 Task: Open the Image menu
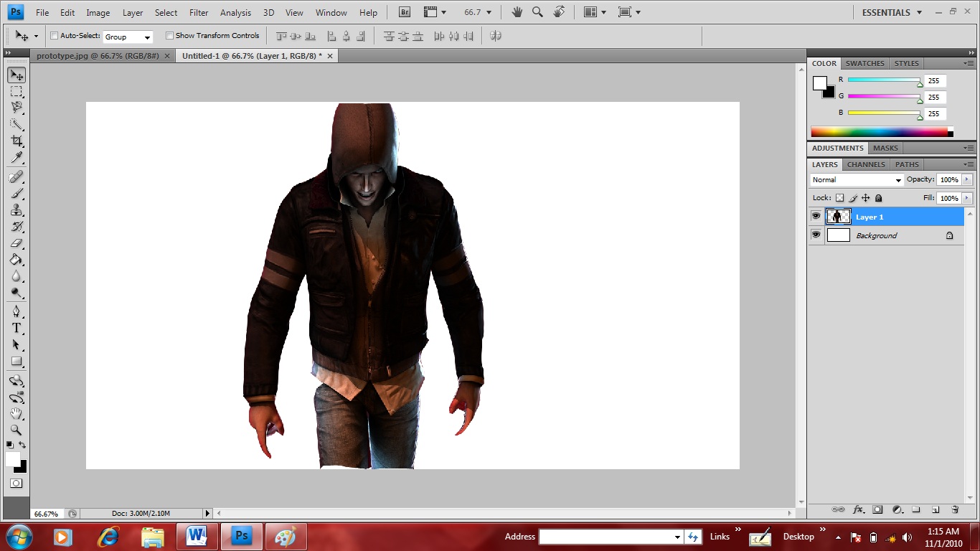coord(98,12)
